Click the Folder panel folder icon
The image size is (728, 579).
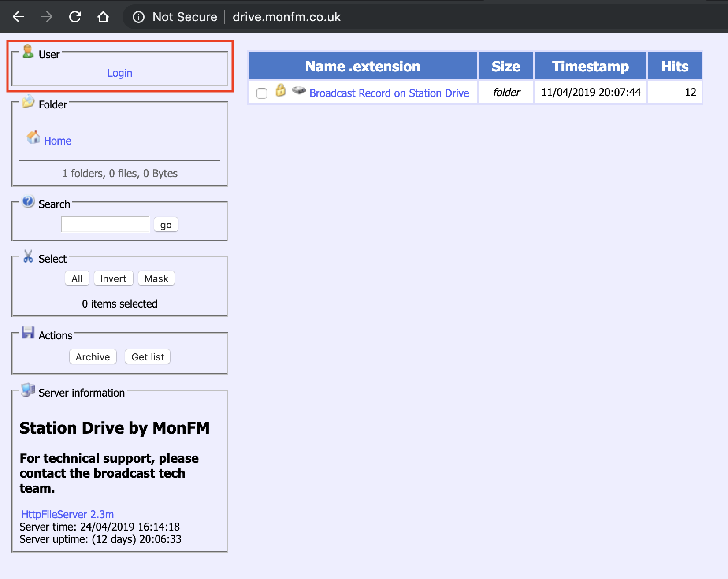point(28,102)
